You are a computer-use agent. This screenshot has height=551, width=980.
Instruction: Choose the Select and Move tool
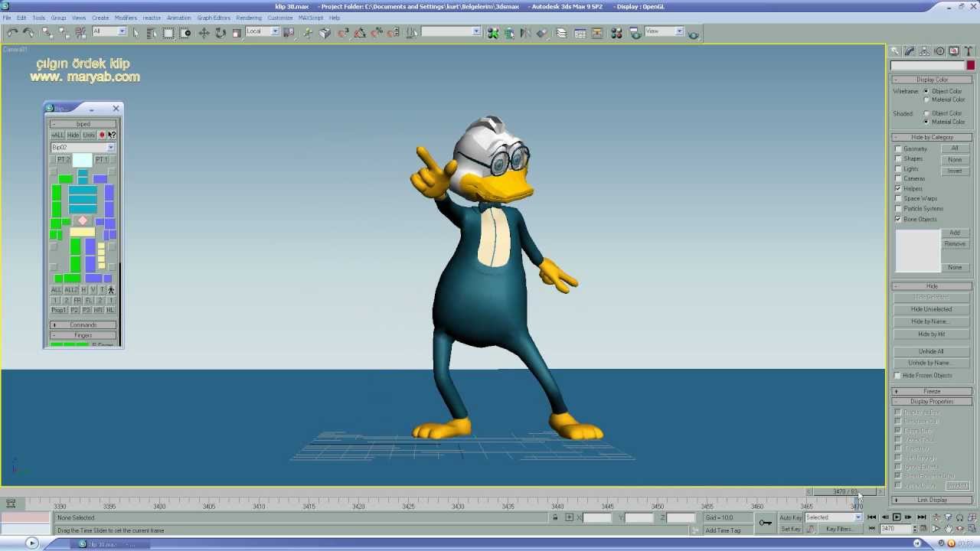pyautogui.click(x=204, y=33)
